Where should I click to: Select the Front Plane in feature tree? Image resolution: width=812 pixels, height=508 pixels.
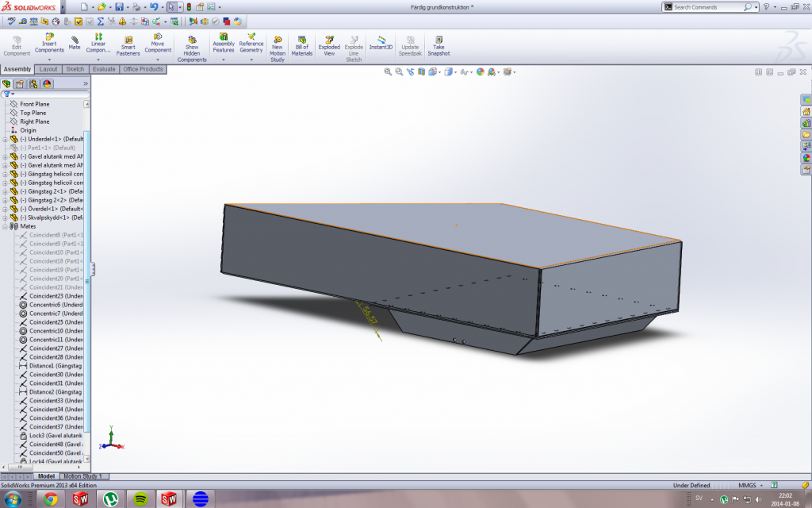[x=34, y=104]
